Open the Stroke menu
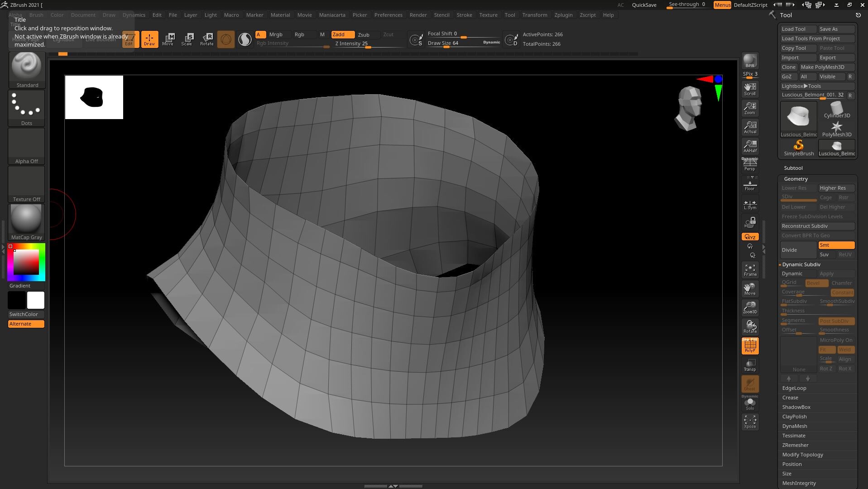 click(x=464, y=15)
